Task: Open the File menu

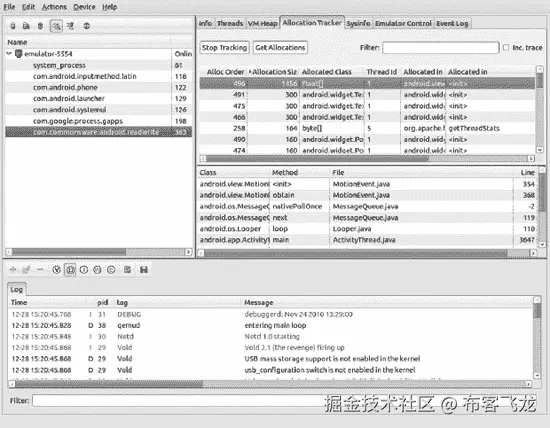Action: [9, 7]
